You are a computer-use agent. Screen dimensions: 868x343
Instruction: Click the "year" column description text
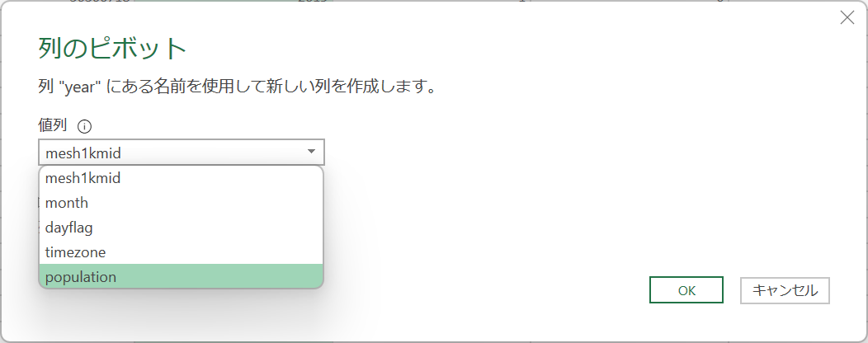pos(237,87)
